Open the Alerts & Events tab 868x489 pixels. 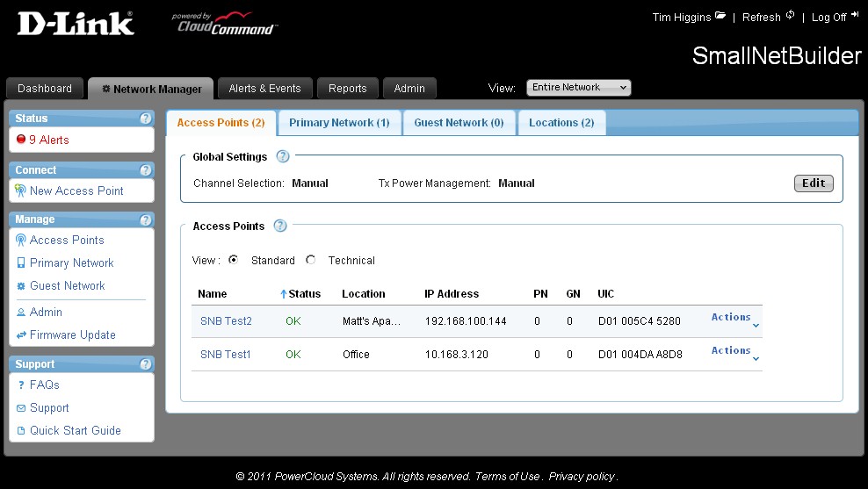(265, 89)
